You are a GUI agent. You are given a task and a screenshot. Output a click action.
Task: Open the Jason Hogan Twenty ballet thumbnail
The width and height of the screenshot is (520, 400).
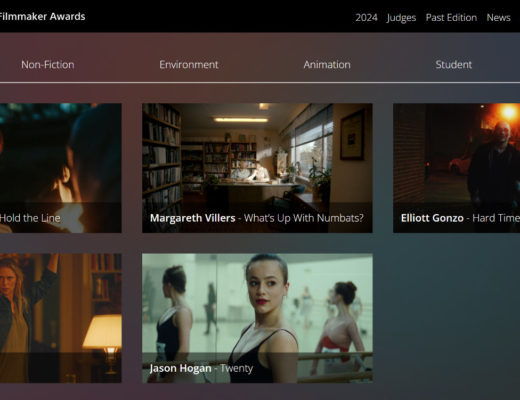click(257, 318)
